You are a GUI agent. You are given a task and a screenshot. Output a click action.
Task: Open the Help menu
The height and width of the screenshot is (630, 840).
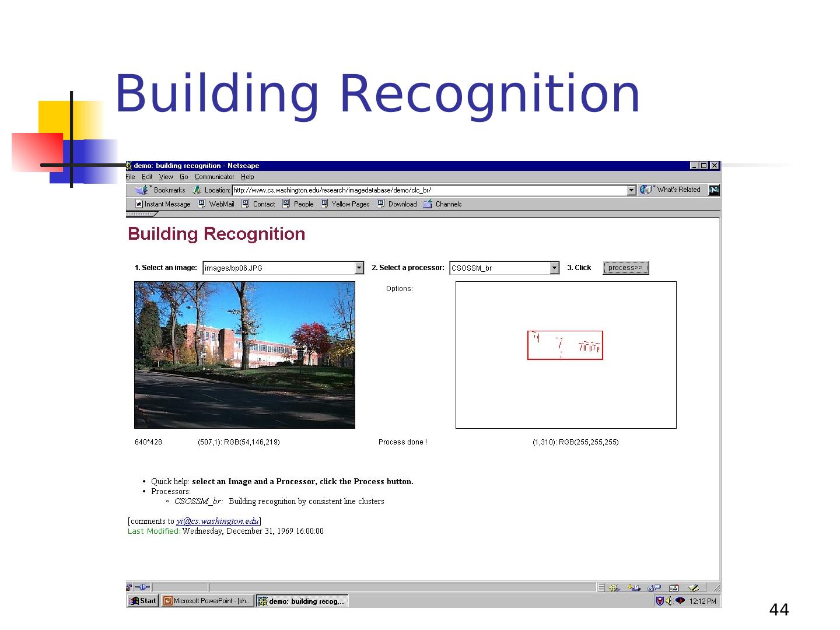coord(247,177)
